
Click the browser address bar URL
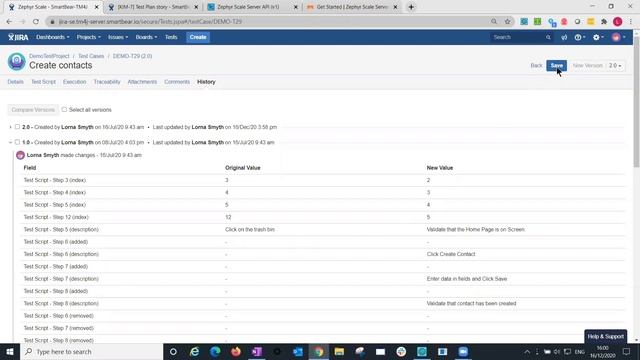click(151, 21)
